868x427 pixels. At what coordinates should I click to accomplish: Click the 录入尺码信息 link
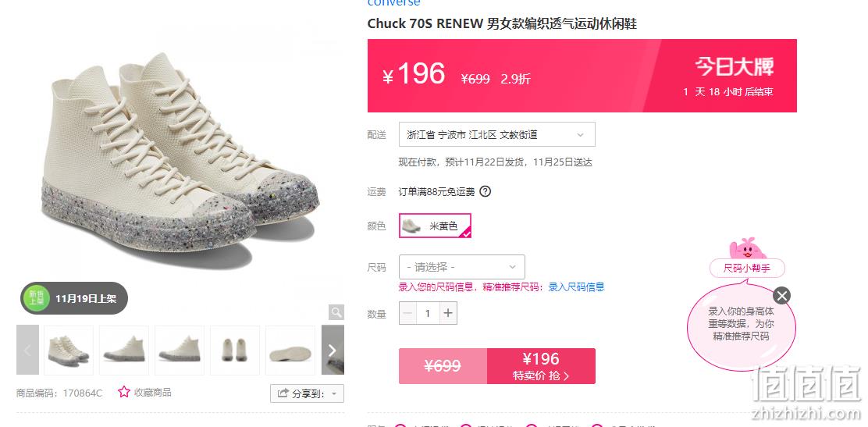(x=576, y=287)
